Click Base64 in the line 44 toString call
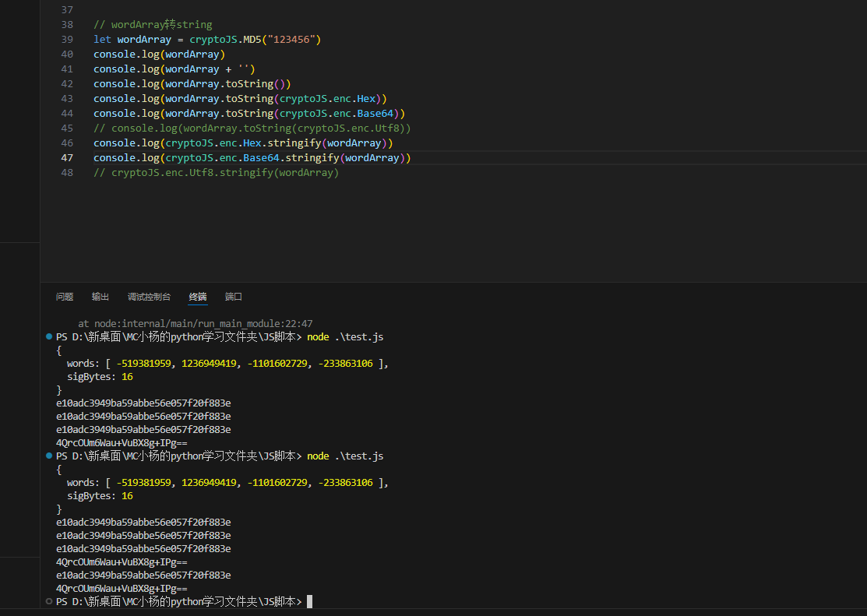The width and height of the screenshot is (867, 616). (x=375, y=114)
